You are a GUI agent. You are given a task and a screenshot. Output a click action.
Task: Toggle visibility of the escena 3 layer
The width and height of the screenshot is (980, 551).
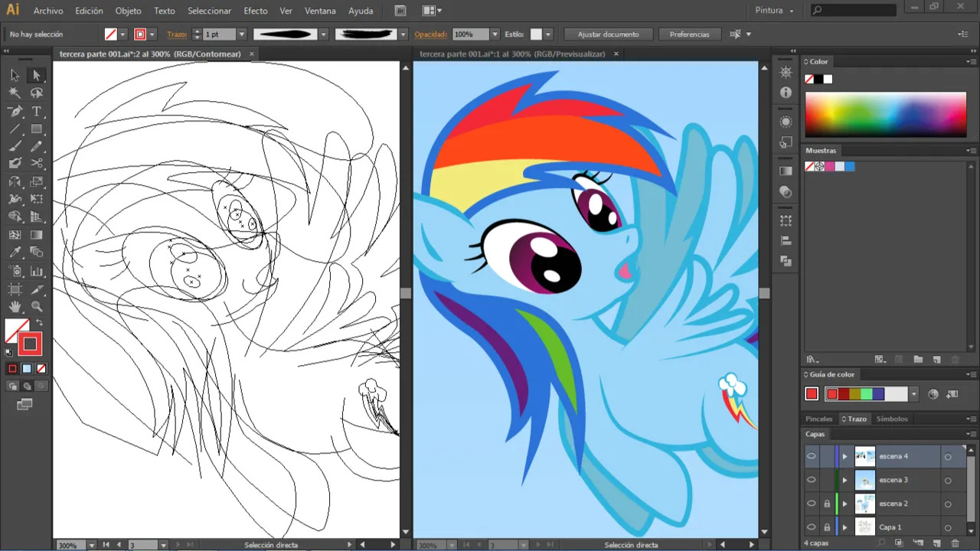(x=811, y=480)
